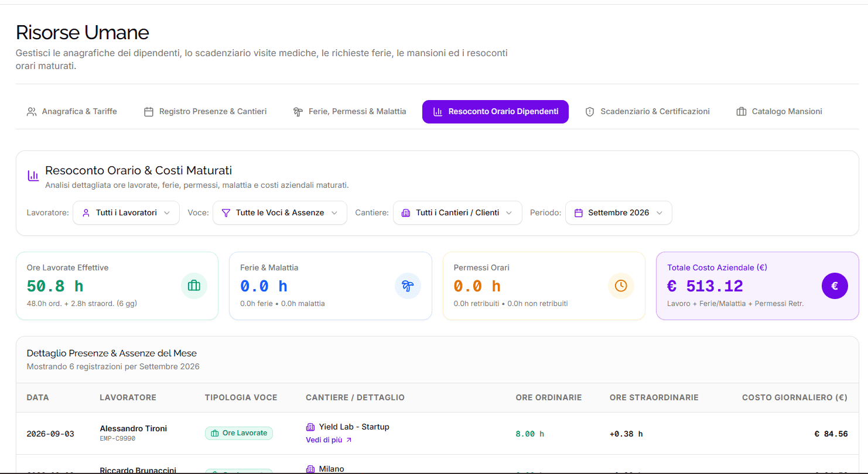This screenshot has width=868, height=474.
Task: Click the TIPOLOGIA VOCE column header
Action: click(x=241, y=398)
